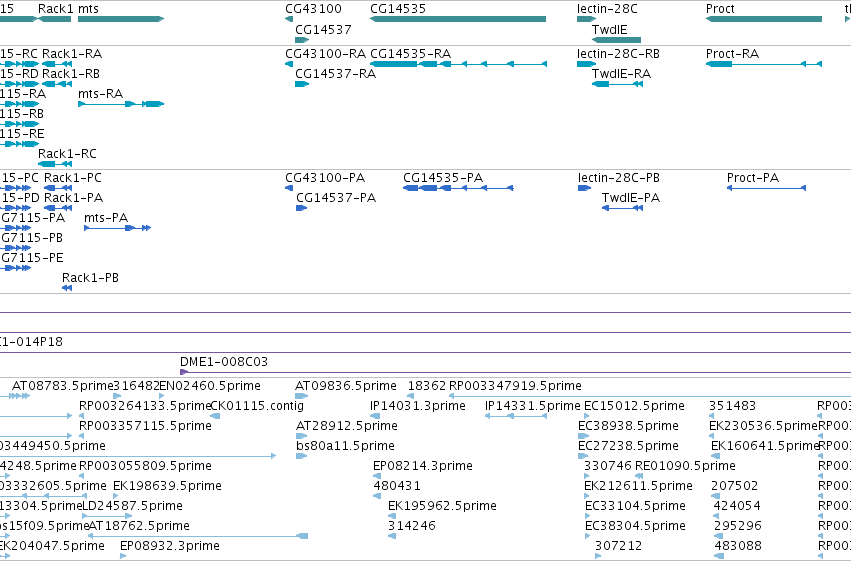Image resolution: width=851 pixels, height=561 pixels.
Task: Click the AT18762.5prime label
Action: coord(139,526)
